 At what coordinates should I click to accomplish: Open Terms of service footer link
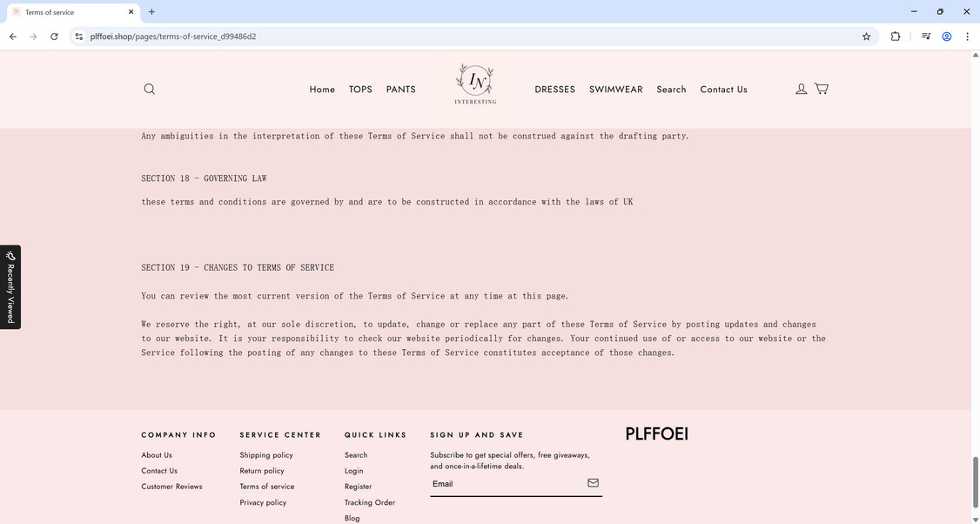pos(267,487)
